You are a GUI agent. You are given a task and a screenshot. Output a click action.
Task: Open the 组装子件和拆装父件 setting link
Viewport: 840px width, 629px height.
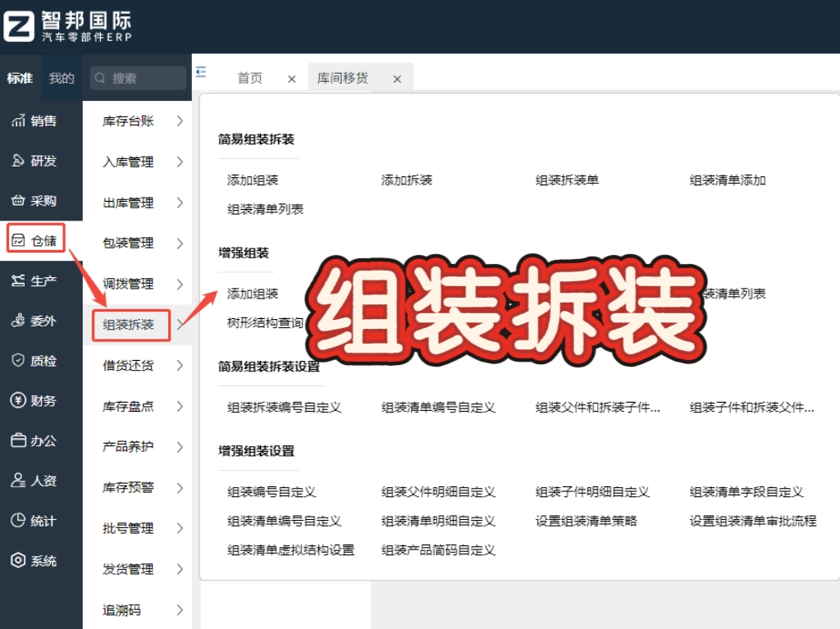[752, 408]
